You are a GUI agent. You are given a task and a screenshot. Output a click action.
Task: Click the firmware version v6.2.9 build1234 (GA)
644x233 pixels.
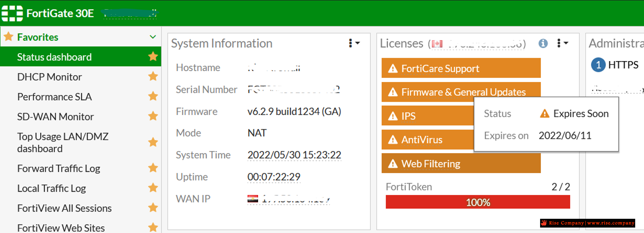(294, 111)
